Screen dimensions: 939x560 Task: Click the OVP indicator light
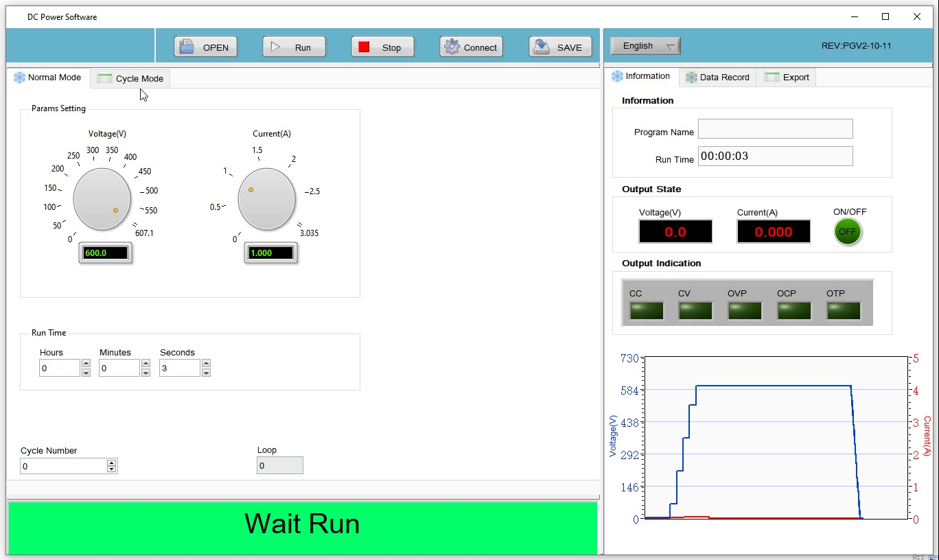[745, 311]
